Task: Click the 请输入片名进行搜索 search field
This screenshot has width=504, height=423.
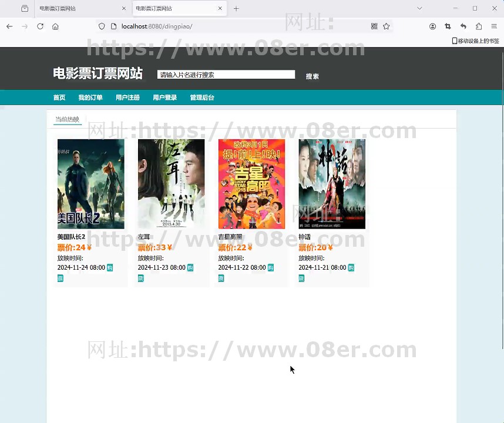Action: coord(226,75)
